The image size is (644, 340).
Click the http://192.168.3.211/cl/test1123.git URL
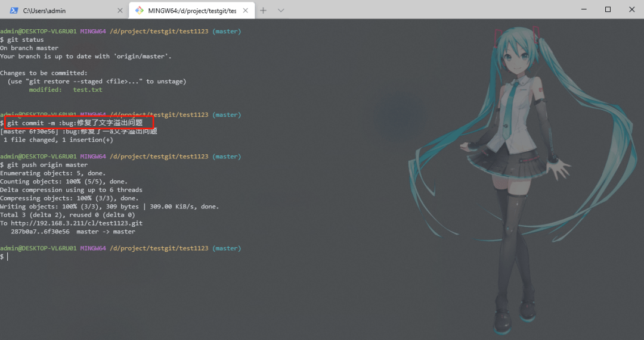coord(76,223)
